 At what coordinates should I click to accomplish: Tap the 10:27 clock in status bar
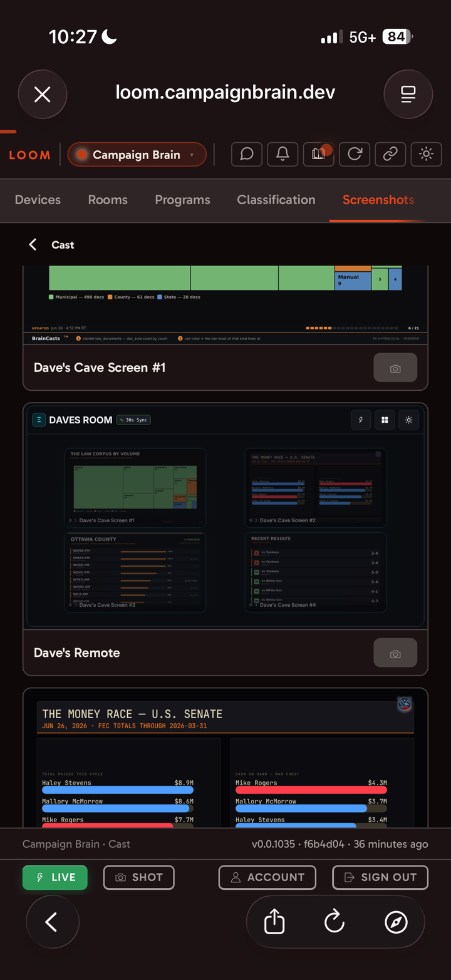[x=73, y=37]
